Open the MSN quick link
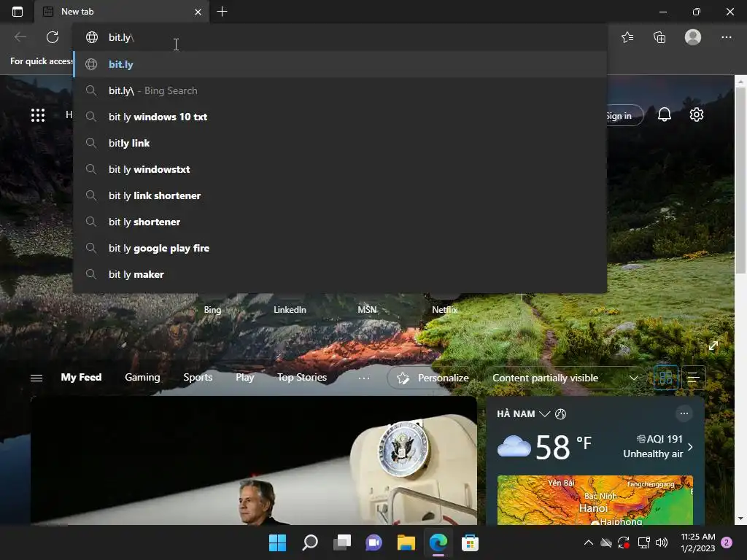This screenshot has width=747, height=560. tap(367, 309)
